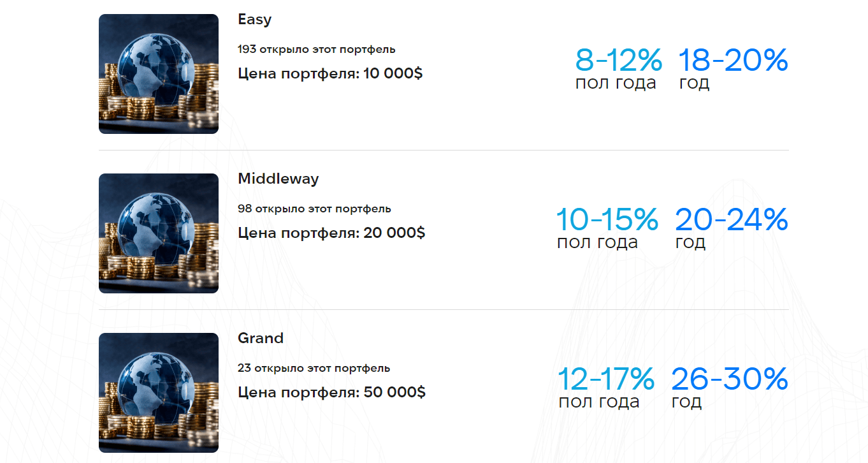The width and height of the screenshot is (868, 463).
Task: Click 'пол года' label under 12-17%
Action: coord(599,402)
